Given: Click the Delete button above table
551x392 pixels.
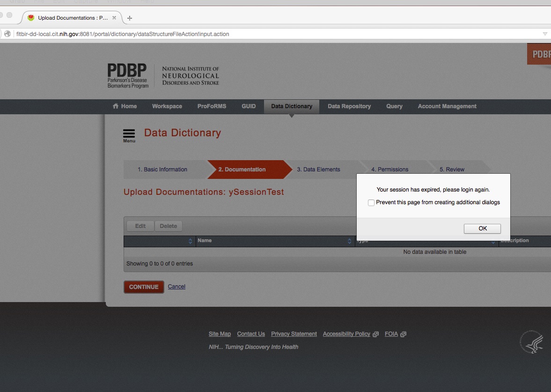Looking at the screenshot, I should [x=169, y=226].
